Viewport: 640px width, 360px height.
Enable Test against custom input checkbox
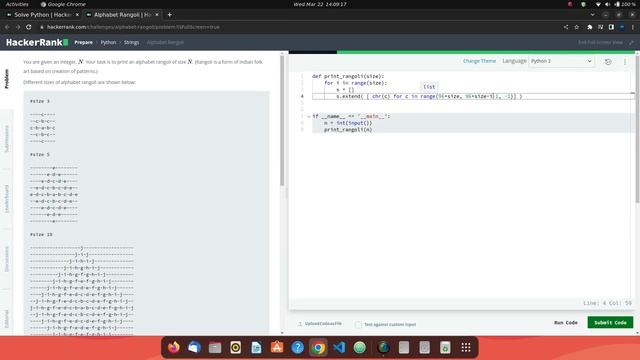[358, 324]
